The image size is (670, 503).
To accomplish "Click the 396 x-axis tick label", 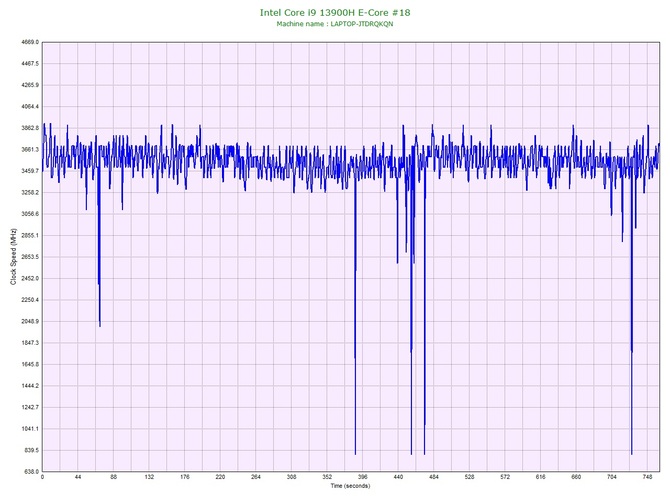I will tap(362, 478).
